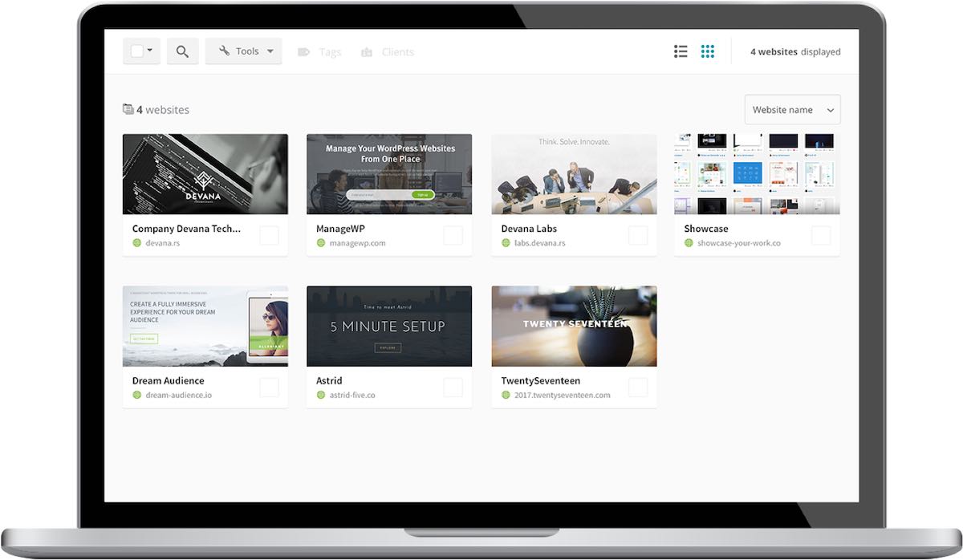Switch to grid view icon
The height and width of the screenshot is (560, 963).
pos(708,51)
